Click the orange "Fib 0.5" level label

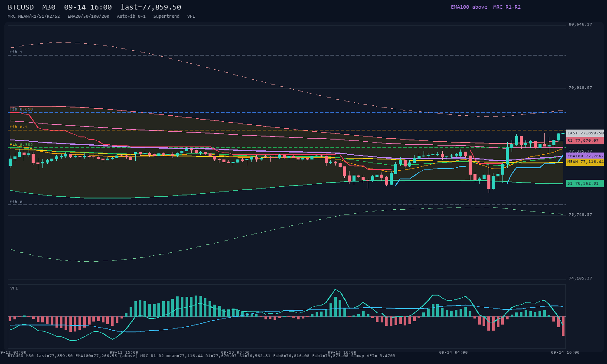pyautogui.click(x=19, y=127)
